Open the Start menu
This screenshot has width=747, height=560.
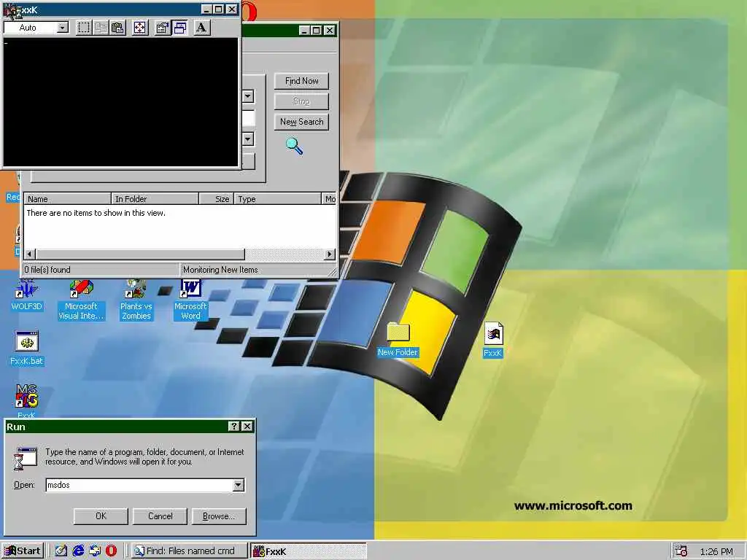tap(23, 551)
